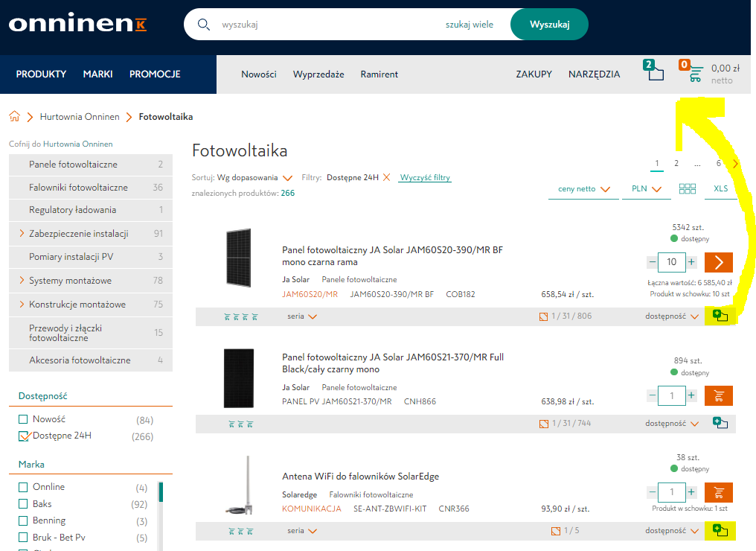Expand dostępność for JAM60S20-390/MR BF panel
Screen dimensions: 756x551
pos(672,316)
